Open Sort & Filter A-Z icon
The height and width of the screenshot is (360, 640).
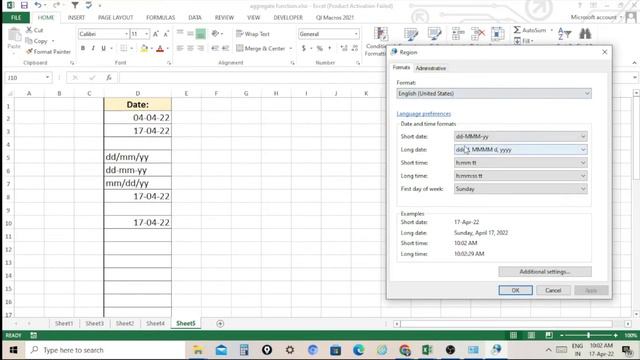[x=564, y=33]
